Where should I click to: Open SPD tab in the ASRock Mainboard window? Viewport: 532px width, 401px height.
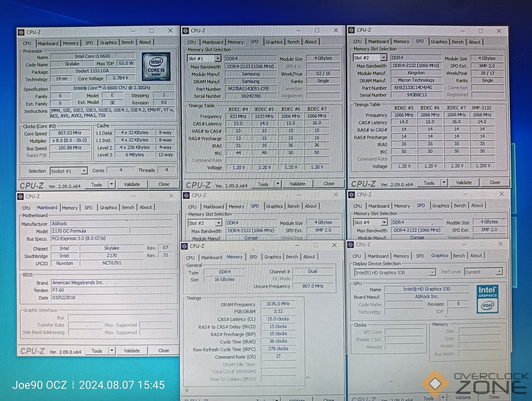click(88, 208)
